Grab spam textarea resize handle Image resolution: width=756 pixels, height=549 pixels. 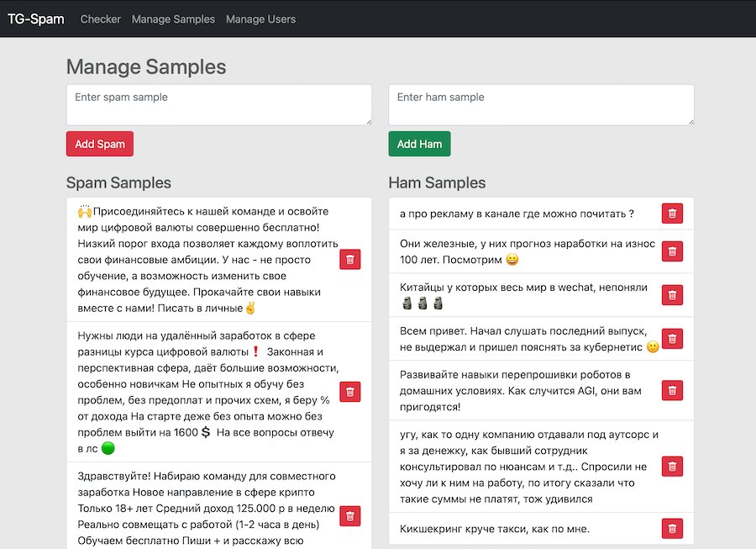369,122
